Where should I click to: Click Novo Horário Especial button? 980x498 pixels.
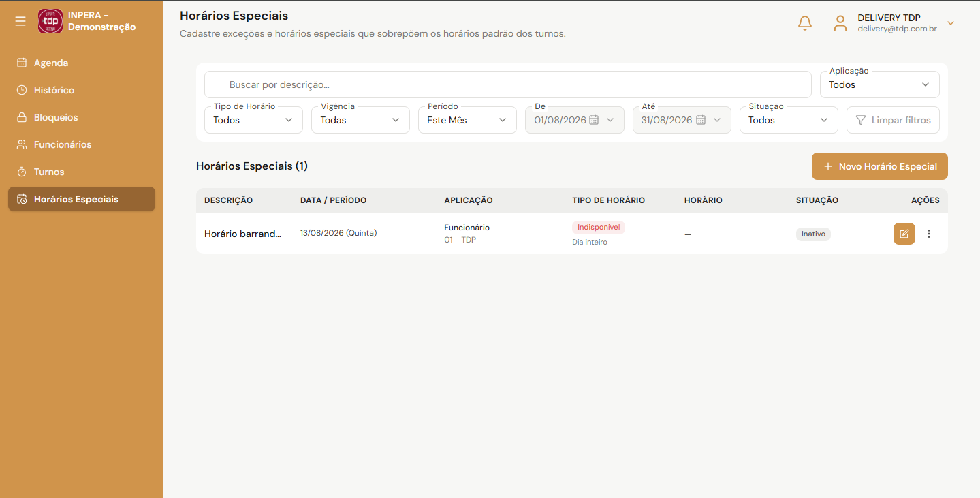pyautogui.click(x=880, y=166)
